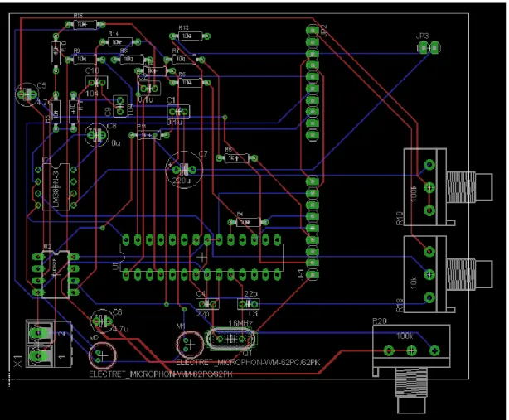This screenshot has height=420, width=509.
Task: Select the C1 capacitor footprint
Action: click(178, 112)
